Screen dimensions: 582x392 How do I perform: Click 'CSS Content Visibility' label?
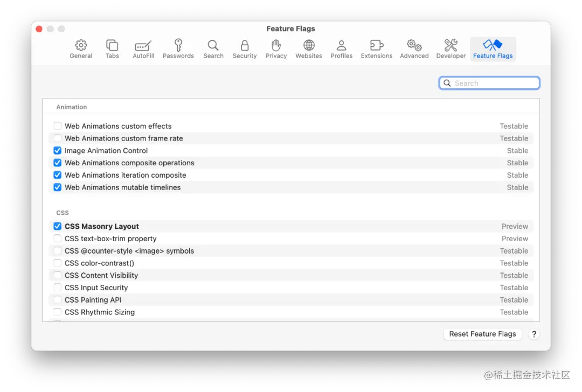click(101, 275)
